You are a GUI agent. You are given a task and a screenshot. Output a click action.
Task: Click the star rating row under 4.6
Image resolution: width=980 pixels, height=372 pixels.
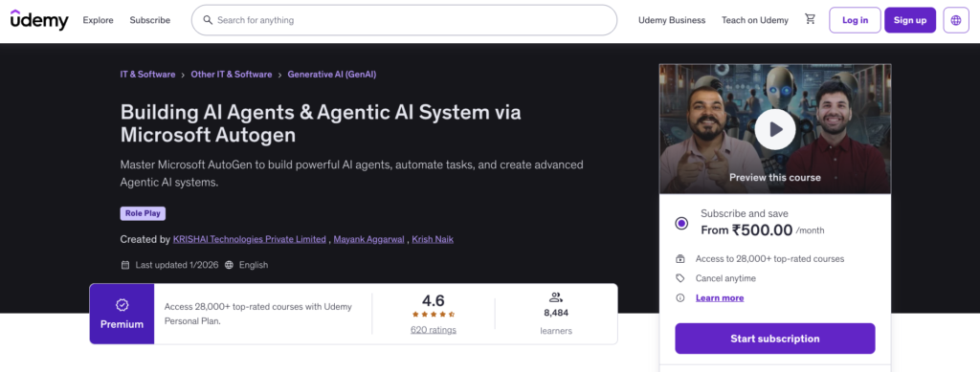434,315
